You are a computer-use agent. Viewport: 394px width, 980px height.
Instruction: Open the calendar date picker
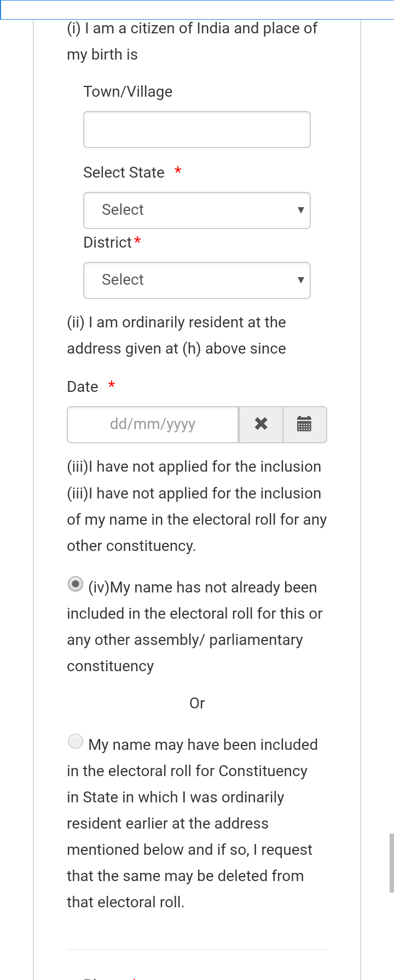(304, 424)
